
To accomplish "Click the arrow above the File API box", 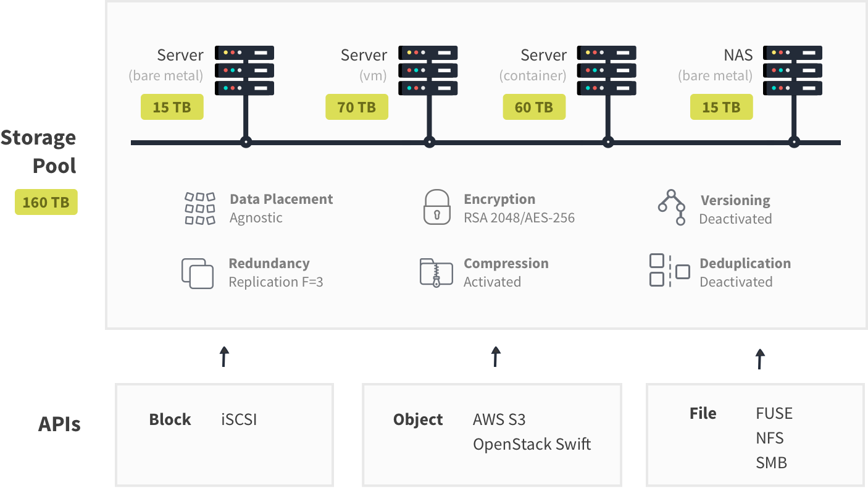I will (x=761, y=358).
